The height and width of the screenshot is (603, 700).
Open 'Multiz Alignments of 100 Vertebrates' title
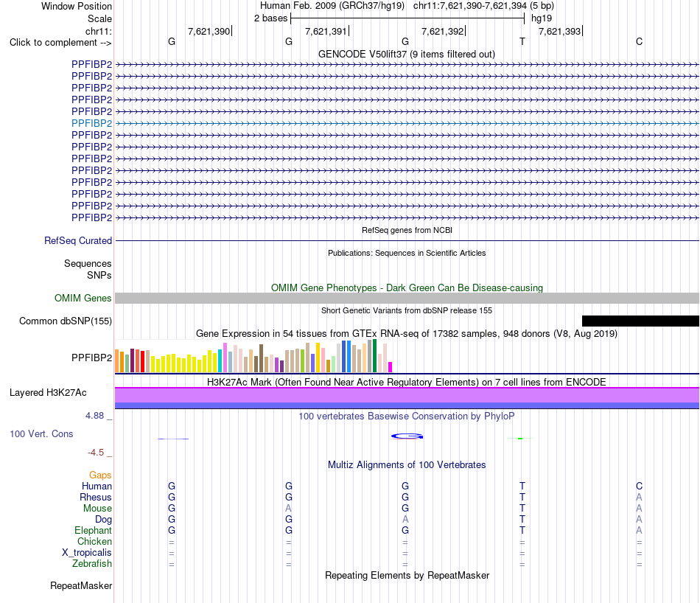(407, 465)
